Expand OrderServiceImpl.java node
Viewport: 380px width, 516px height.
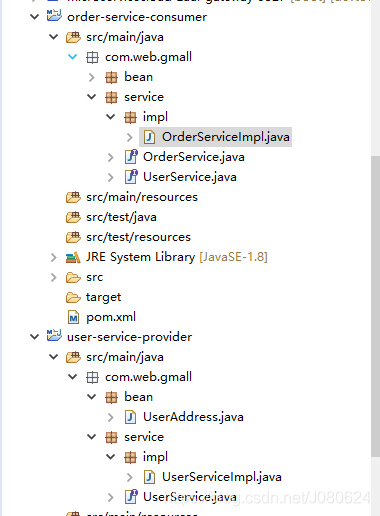[x=130, y=137]
